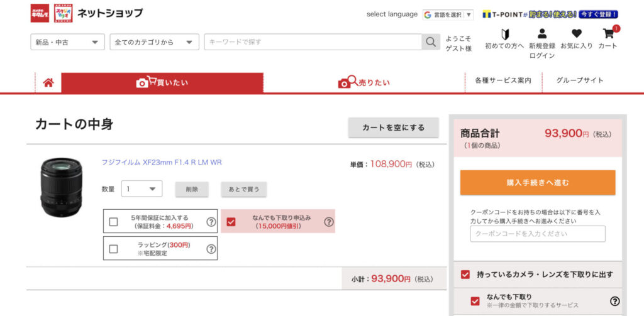Click the あとで買う button
Viewport: 644px width, 316px height.
click(x=244, y=190)
